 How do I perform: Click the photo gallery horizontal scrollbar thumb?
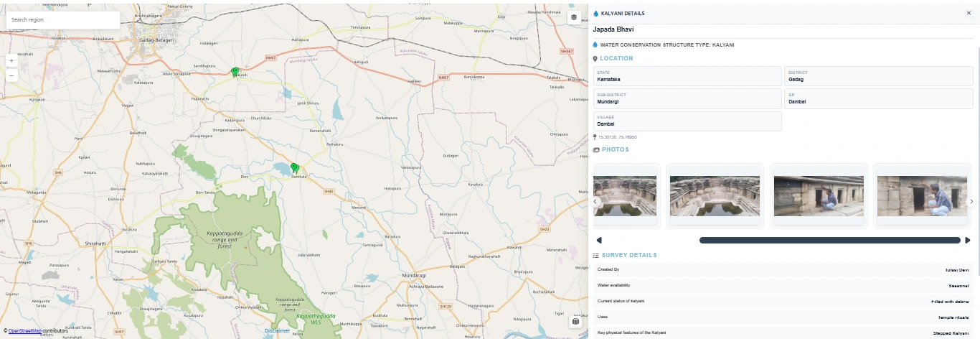(829, 240)
